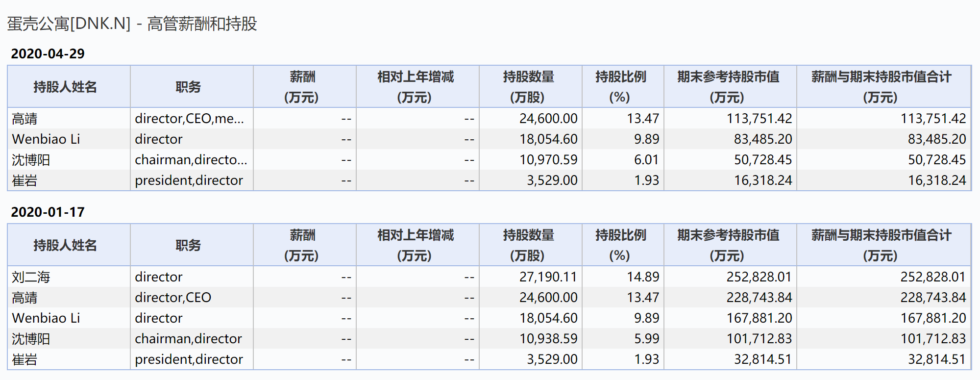980x380 pixels.
Task: Click the full "chairman,director" position cell
Action: point(188,339)
